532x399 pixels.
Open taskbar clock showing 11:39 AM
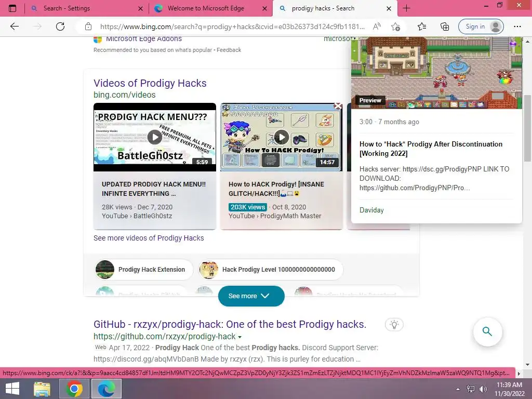(x=509, y=389)
